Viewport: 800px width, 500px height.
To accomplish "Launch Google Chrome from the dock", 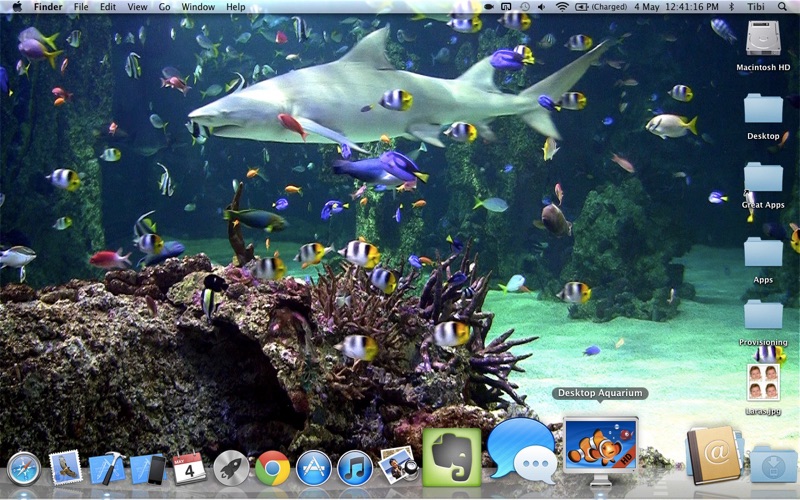I will point(272,468).
